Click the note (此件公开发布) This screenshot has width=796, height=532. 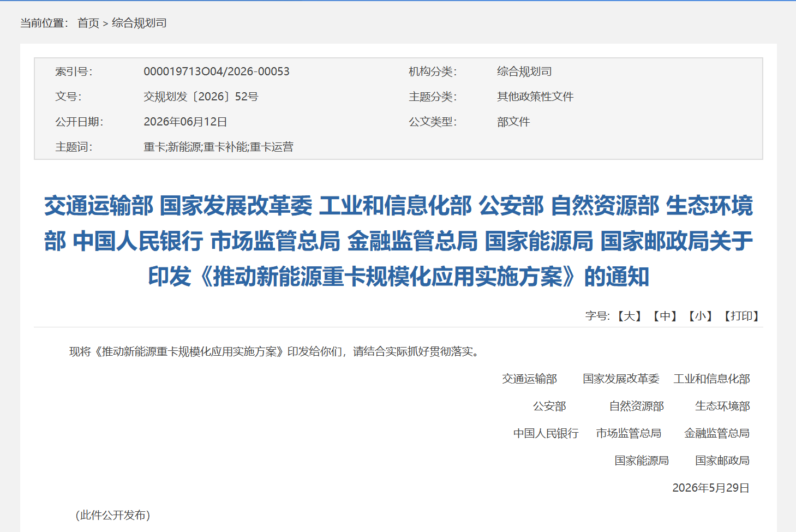[113, 515]
